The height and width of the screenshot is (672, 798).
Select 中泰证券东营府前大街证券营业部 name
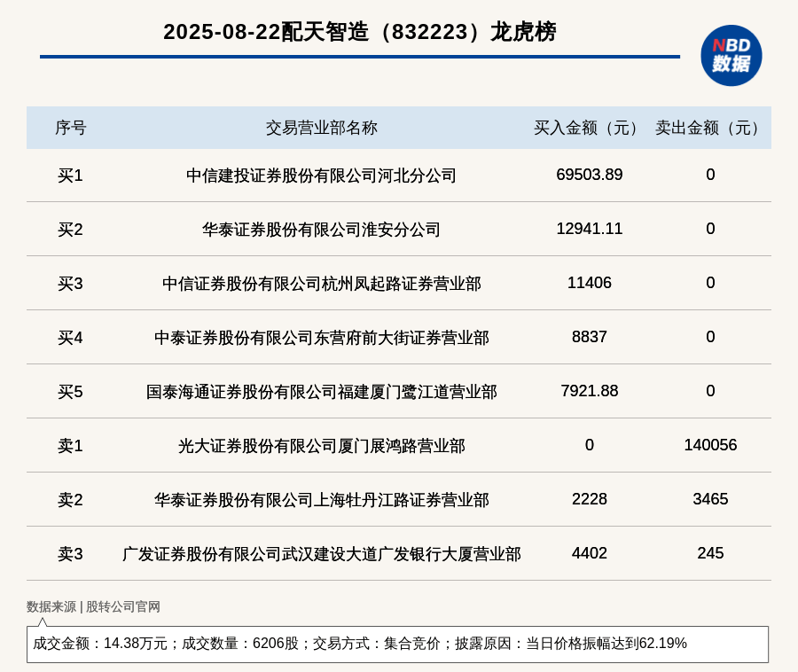click(x=321, y=338)
